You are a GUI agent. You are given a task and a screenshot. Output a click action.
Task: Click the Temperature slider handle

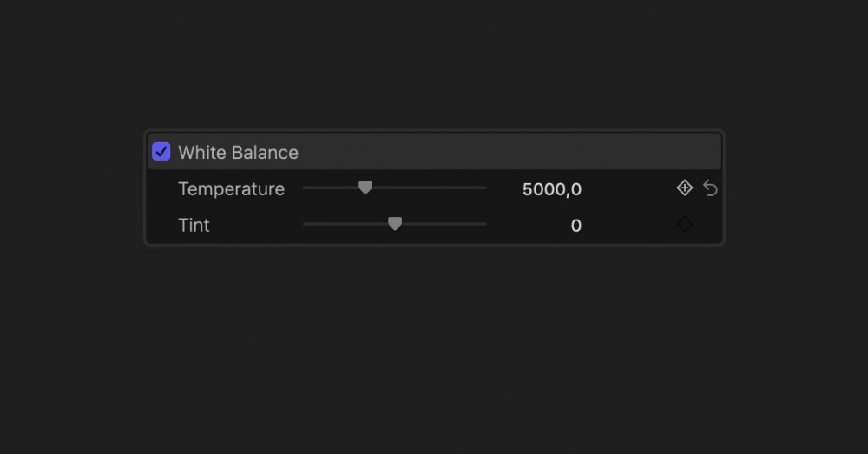click(x=365, y=188)
